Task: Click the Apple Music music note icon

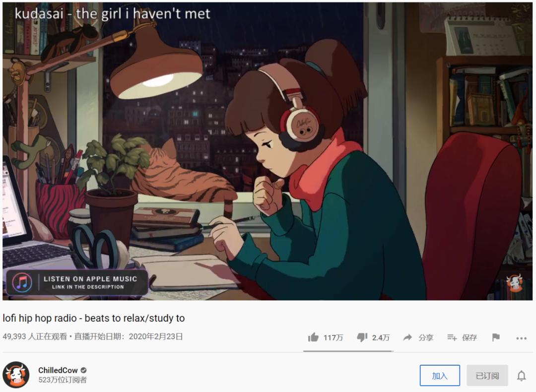Action: [x=22, y=283]
